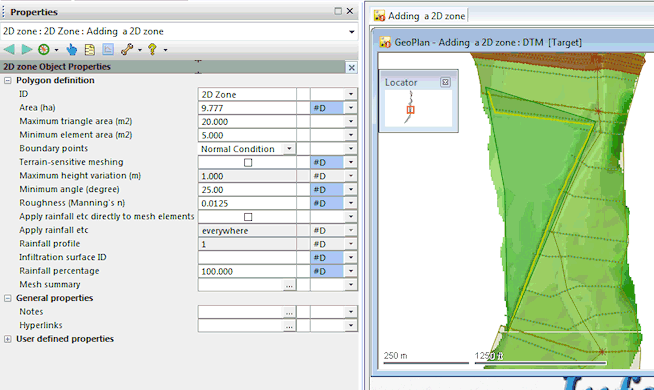The image size is (654, 390).
Task: Expand the User defined properties section
Action: (x=8, y=339)
